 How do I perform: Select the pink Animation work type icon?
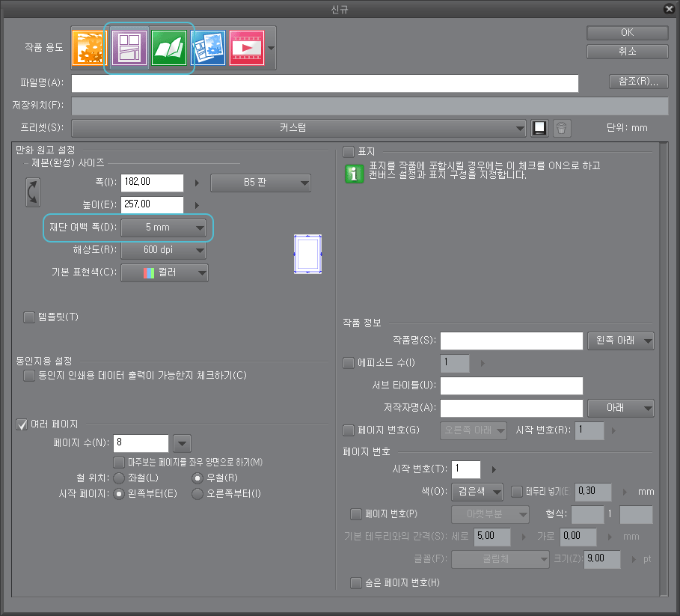245,47
